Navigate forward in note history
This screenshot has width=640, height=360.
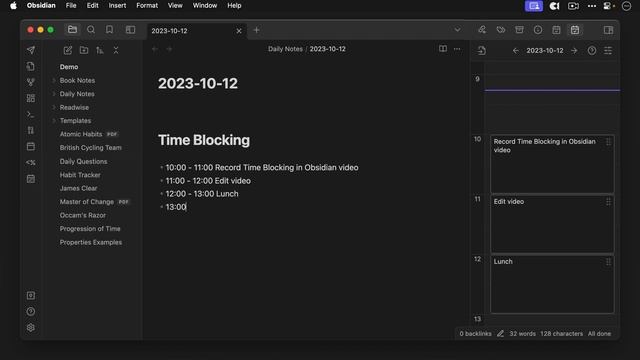[x=169, y=49]
